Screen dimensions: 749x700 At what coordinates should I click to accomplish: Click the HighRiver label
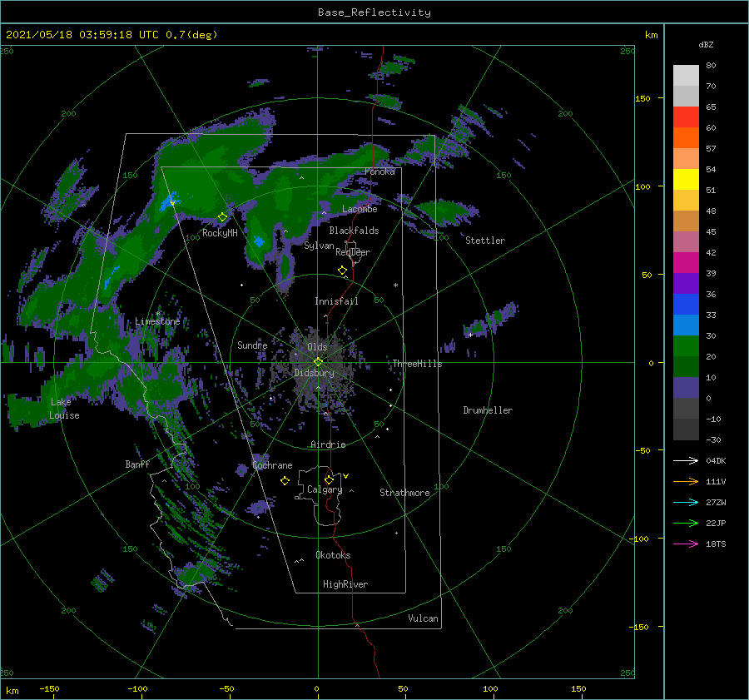click(345, 584)
